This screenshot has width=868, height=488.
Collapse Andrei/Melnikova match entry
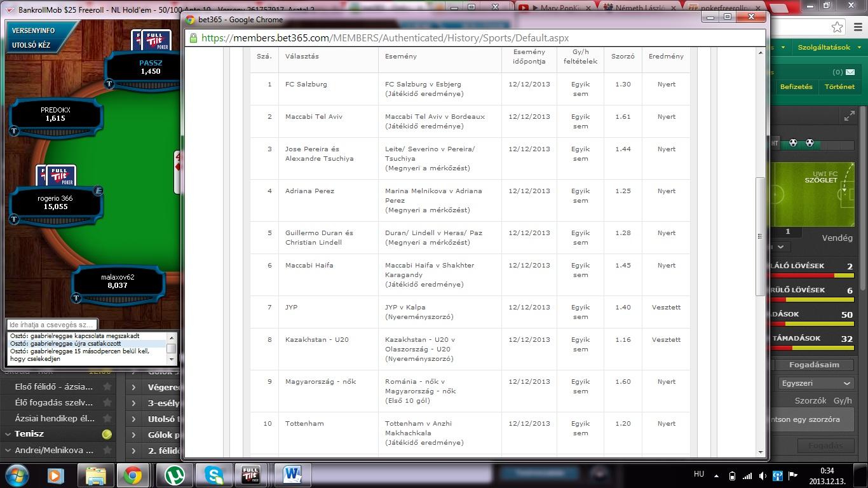click(8, 450)
